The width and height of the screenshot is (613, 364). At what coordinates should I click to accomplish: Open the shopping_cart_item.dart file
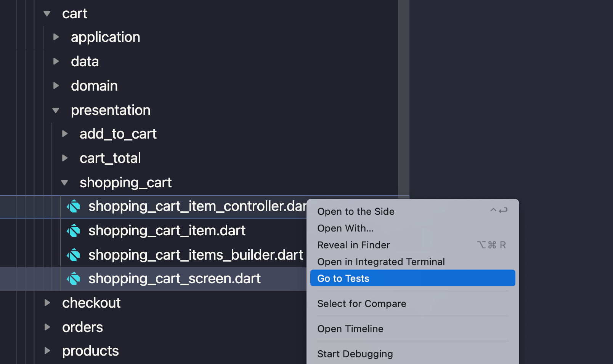[167, 231]
